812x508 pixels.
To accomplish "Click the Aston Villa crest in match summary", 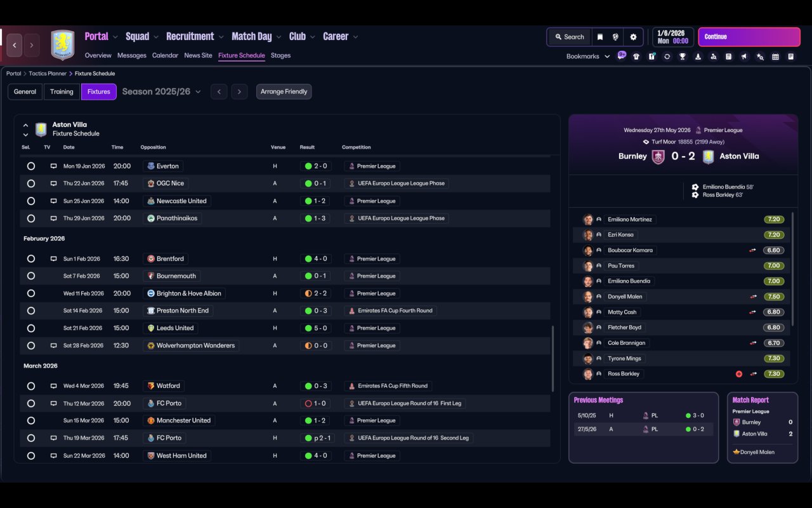I will click(x=709, y=157).
